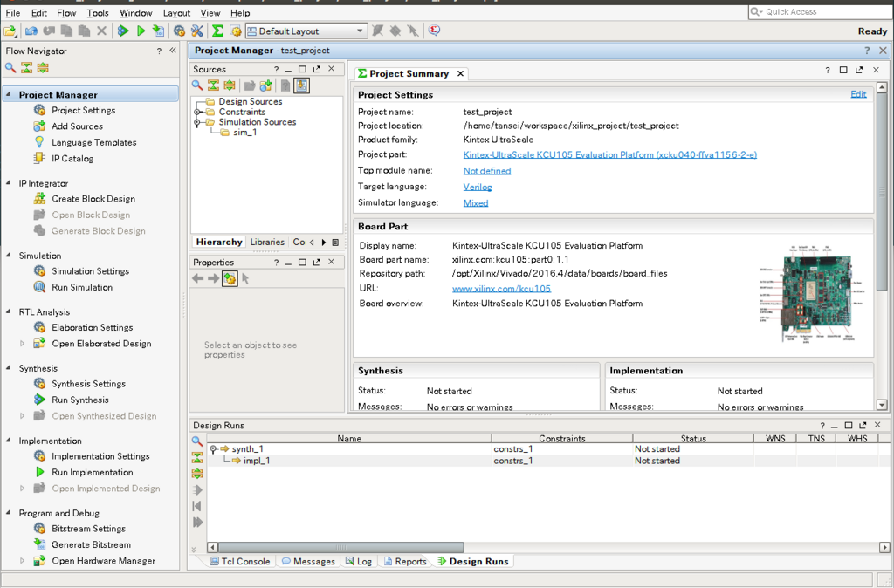This screenshot has height=588, width=894.
Task: Expand all rows in Design Runs panel
Action: [197, 473]
